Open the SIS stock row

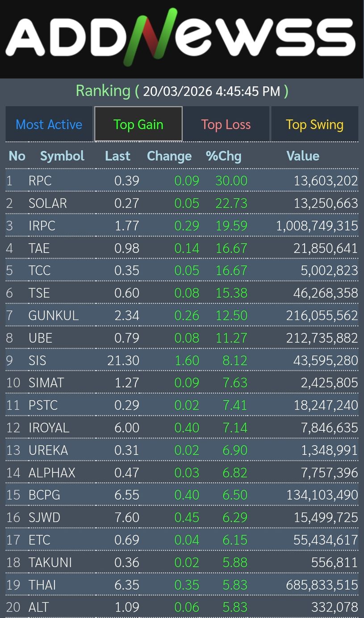(38, 360)
